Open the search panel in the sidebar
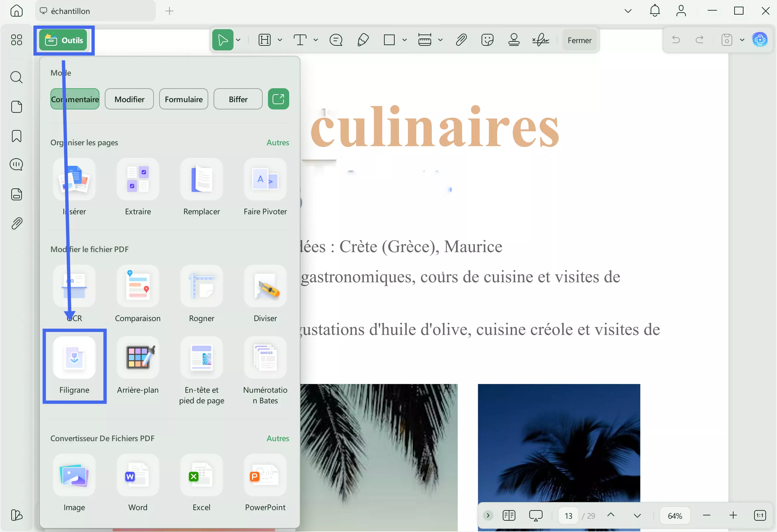Viewport: 777px width, 532px height. [16, 77]
